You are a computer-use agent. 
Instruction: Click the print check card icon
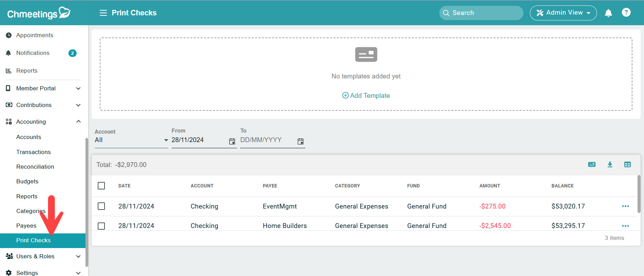pos(592,165)
